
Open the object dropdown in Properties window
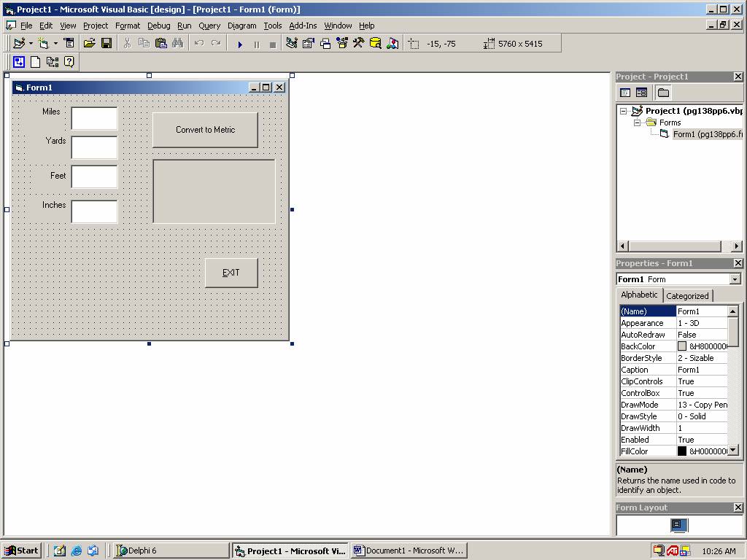pyautogui.click(x=734, y=279)
